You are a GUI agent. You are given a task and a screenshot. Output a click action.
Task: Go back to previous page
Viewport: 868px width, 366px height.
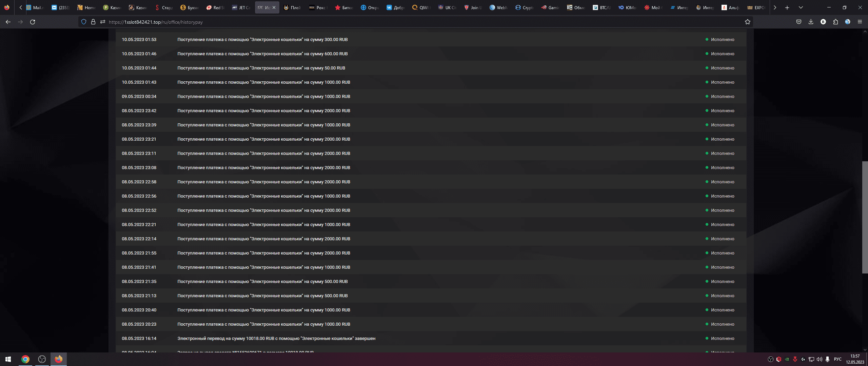[x=8, y=22]
